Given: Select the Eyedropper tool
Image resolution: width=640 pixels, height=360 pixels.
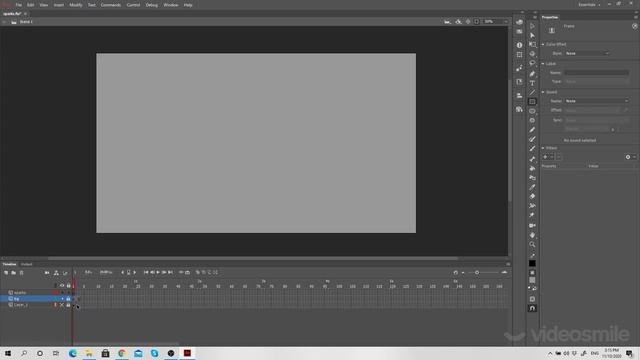Looking at the screenshot, I should pyautogui.click(x=532, y=187).
